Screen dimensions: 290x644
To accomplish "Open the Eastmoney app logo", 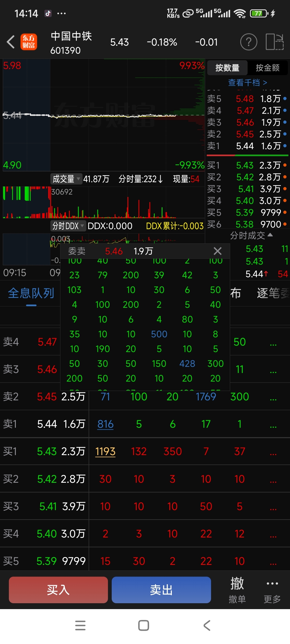I will click(29, 42).
